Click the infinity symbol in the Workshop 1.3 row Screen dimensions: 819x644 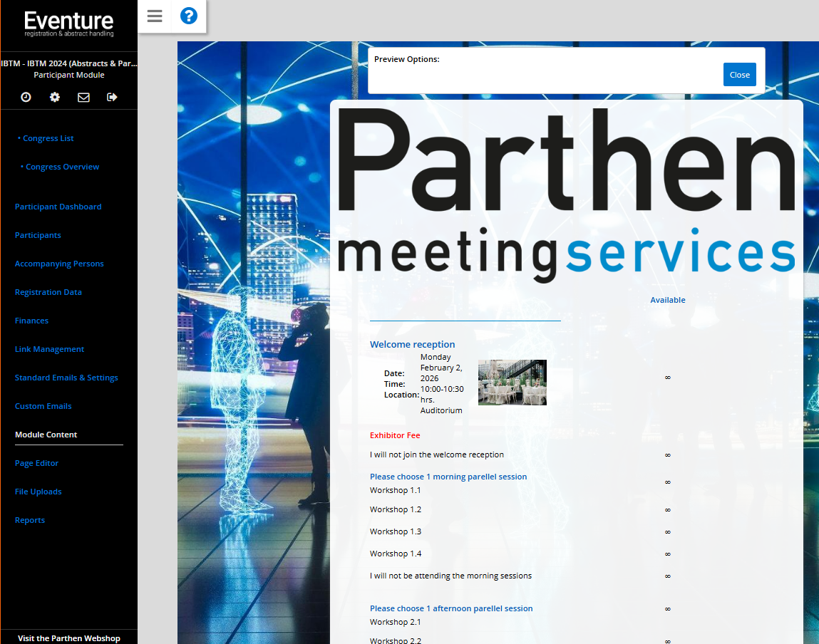(667, 531)
